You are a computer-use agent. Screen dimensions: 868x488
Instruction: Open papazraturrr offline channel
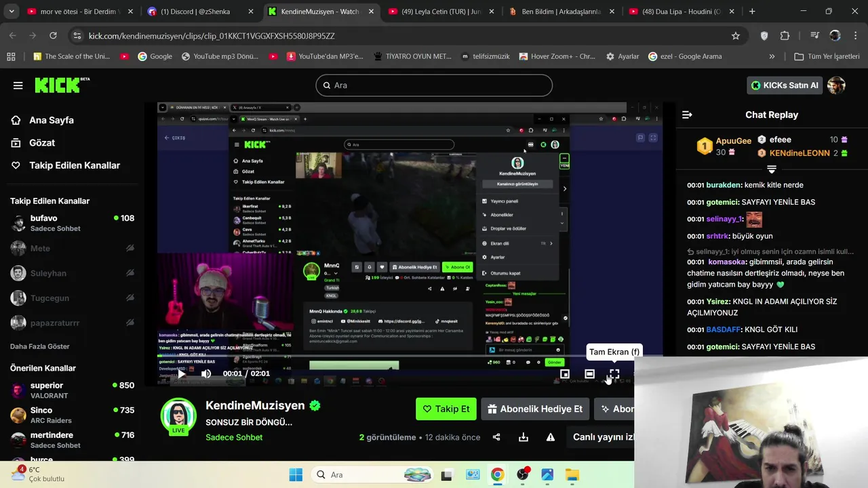coord(72,323)
